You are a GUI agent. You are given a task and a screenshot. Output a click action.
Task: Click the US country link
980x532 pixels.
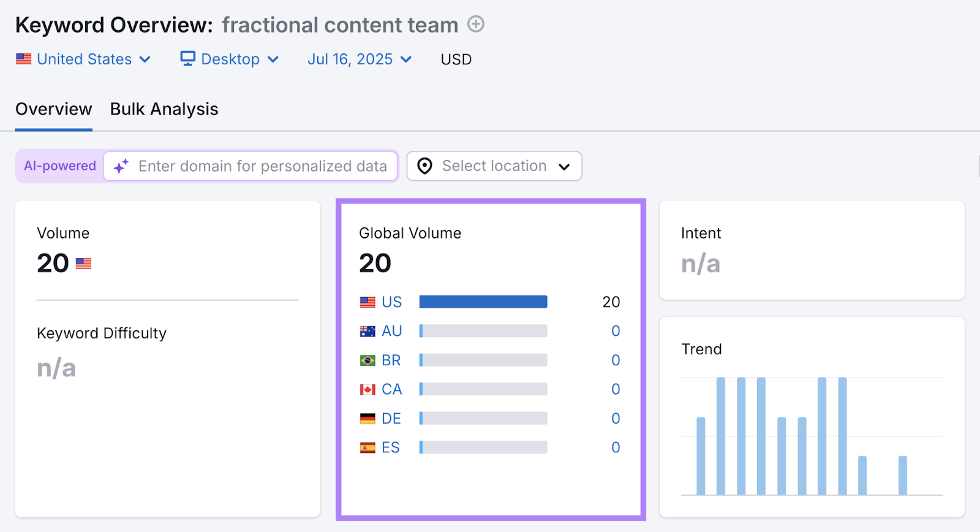391,302
